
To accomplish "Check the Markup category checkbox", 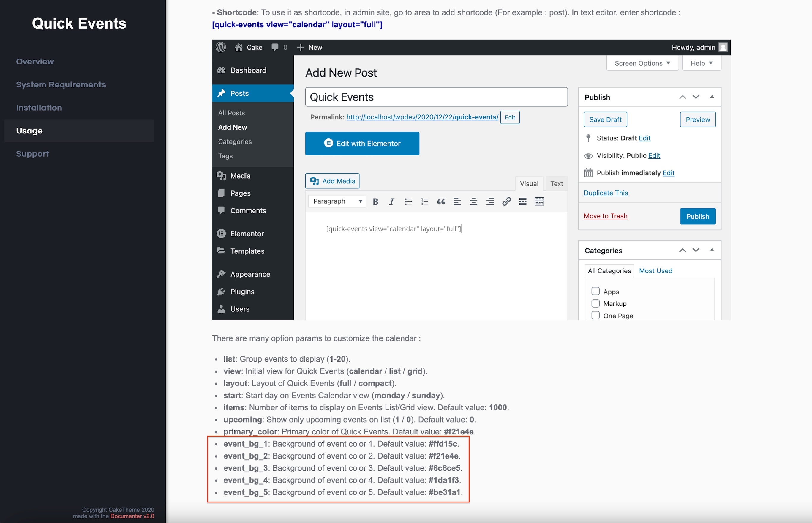I will 595,303.
